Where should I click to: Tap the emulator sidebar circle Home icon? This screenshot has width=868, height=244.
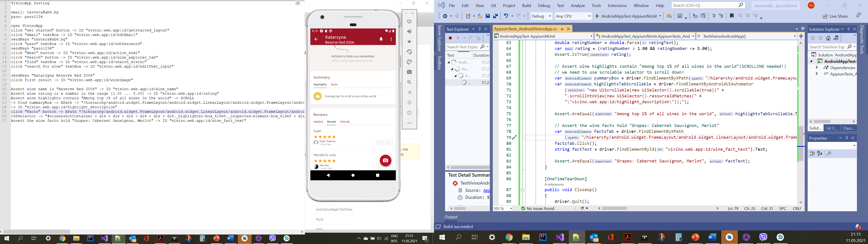(x=409, y=103)
